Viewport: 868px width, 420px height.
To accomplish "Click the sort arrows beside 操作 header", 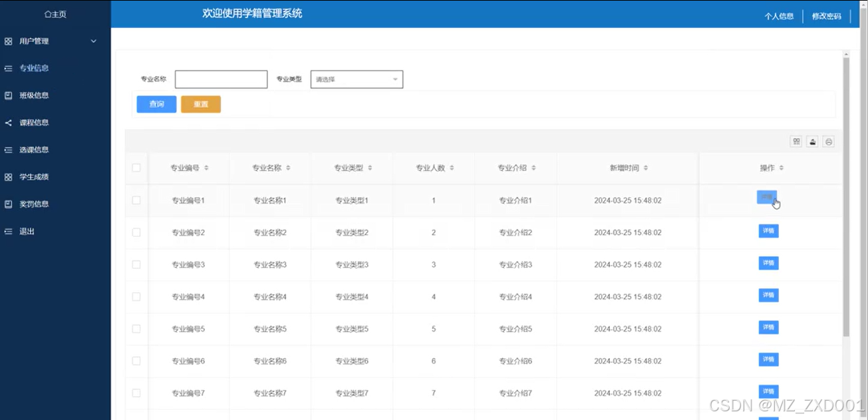I will (781, 168).
